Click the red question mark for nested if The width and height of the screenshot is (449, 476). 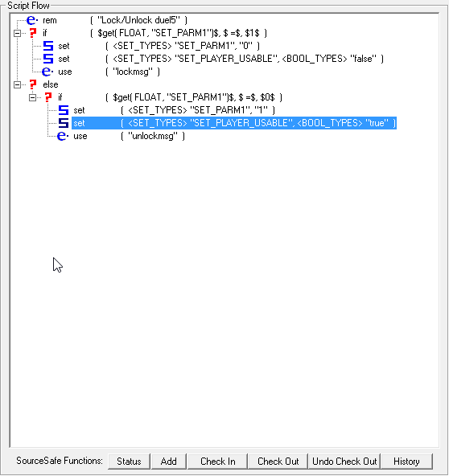pyautogui.click(x=48, y=97)
